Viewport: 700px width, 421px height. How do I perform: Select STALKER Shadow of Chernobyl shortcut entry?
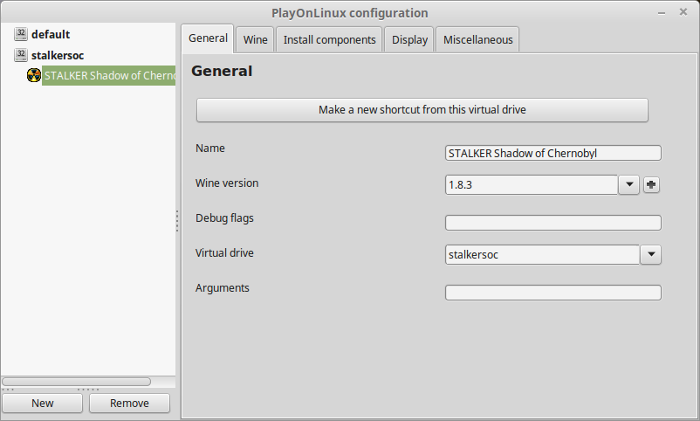[x=109, y=75]
